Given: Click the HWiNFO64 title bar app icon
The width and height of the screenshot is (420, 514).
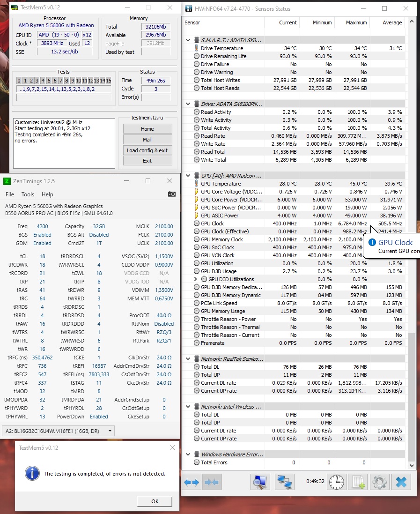Looking at the screenshot, I should tap(189, 9).
